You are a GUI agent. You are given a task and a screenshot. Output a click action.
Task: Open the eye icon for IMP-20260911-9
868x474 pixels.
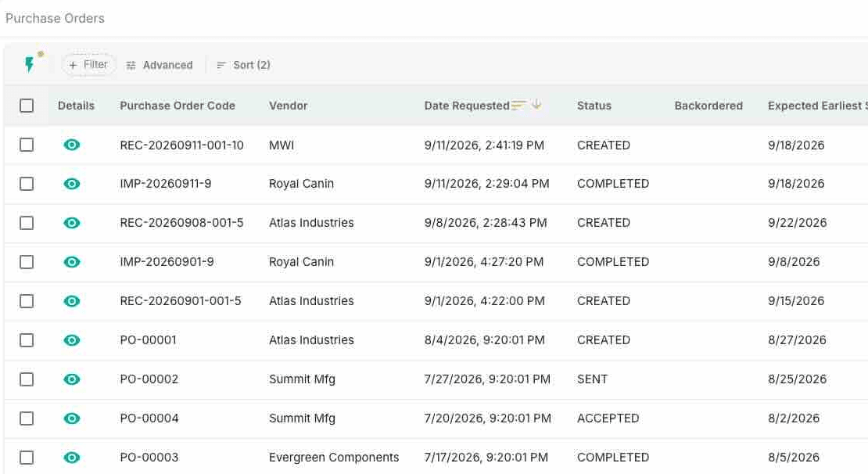coord(72,184)
